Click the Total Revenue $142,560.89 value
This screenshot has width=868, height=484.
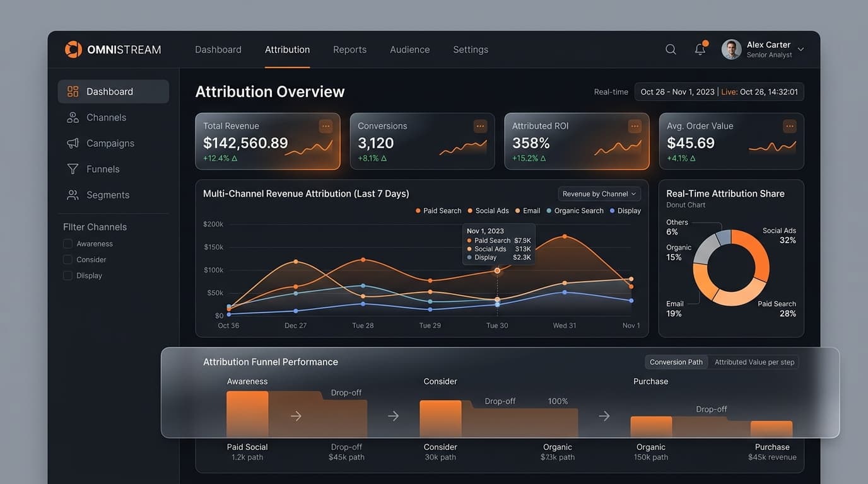click(245, 143)
